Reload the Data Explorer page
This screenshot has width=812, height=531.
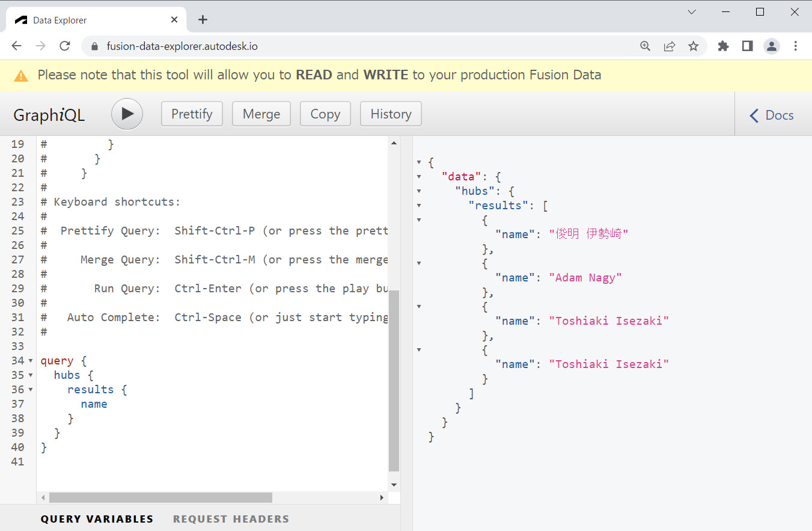[65, 46]
